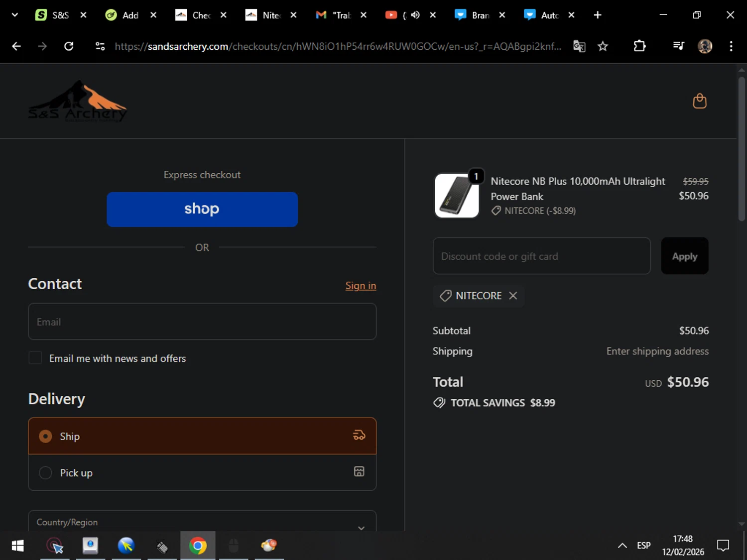Click the address bar URL
Viewport: 747px width, 560px height.
(x=338, y=46)
